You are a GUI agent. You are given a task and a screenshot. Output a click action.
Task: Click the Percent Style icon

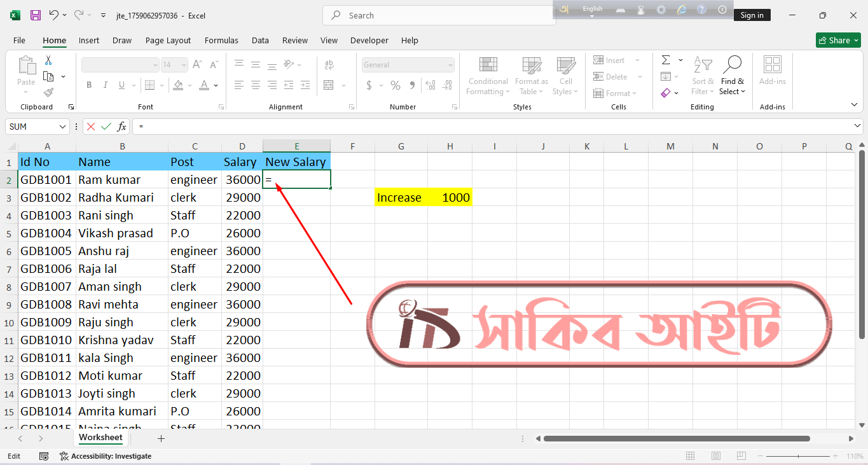click(x=394, y=84)
